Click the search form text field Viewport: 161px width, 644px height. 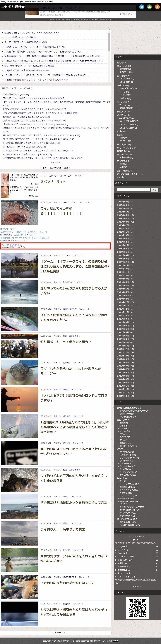[133, 190]
